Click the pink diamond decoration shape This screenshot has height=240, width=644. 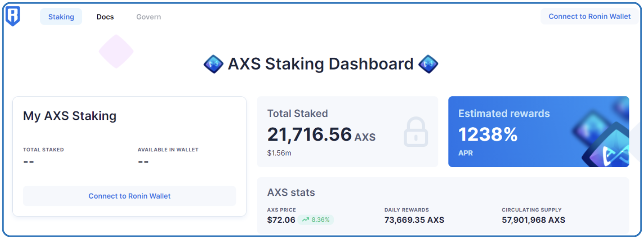116,51
